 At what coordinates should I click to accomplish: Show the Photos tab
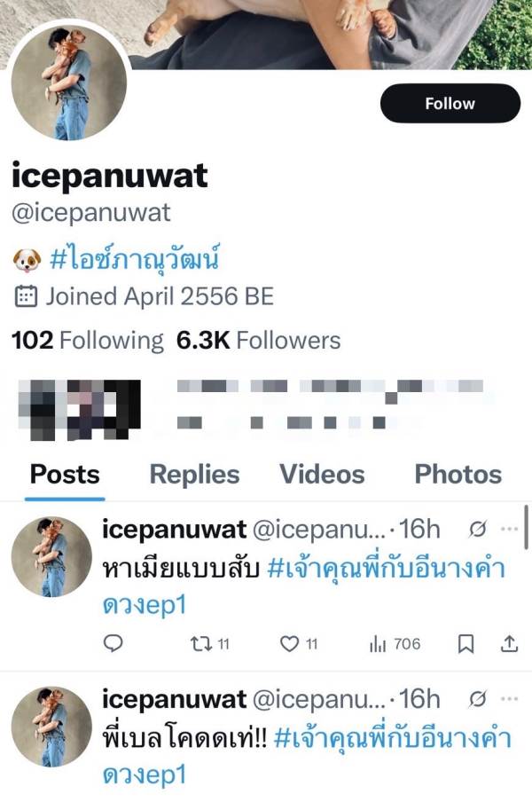458,475
